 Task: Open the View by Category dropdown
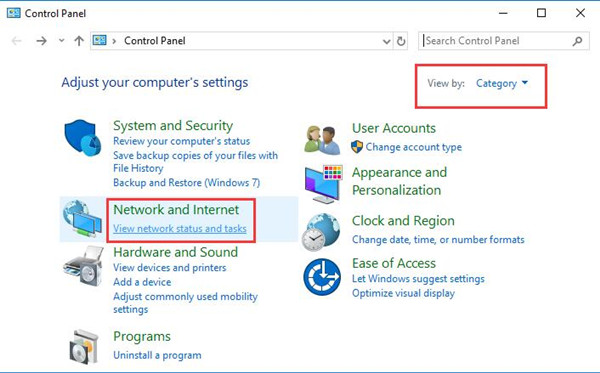502,83
